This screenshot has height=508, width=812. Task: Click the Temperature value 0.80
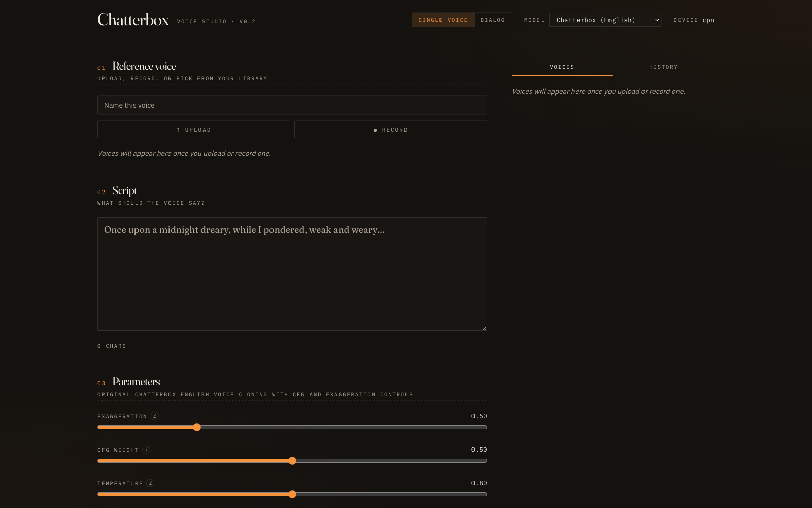479,483
